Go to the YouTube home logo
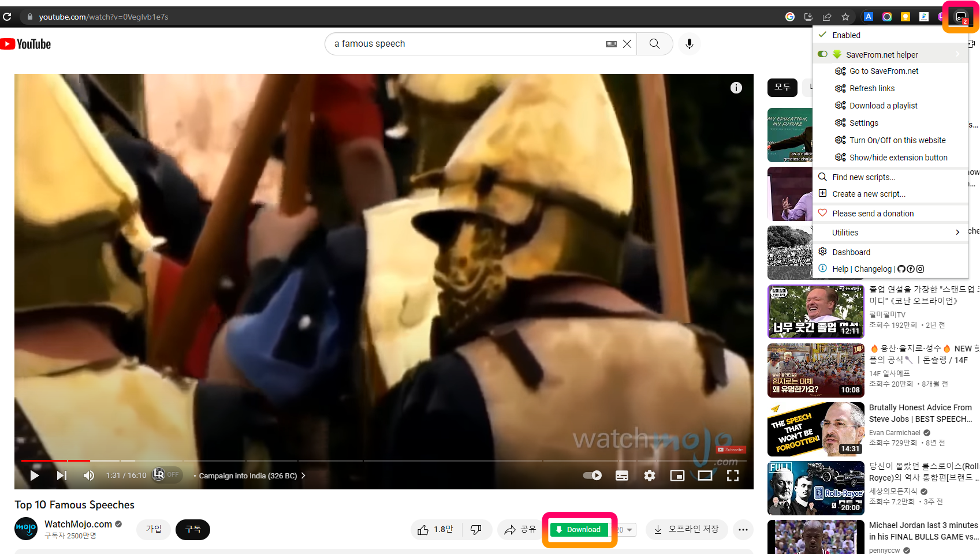This screenshot has width=980, height=554. click(25, 44)
